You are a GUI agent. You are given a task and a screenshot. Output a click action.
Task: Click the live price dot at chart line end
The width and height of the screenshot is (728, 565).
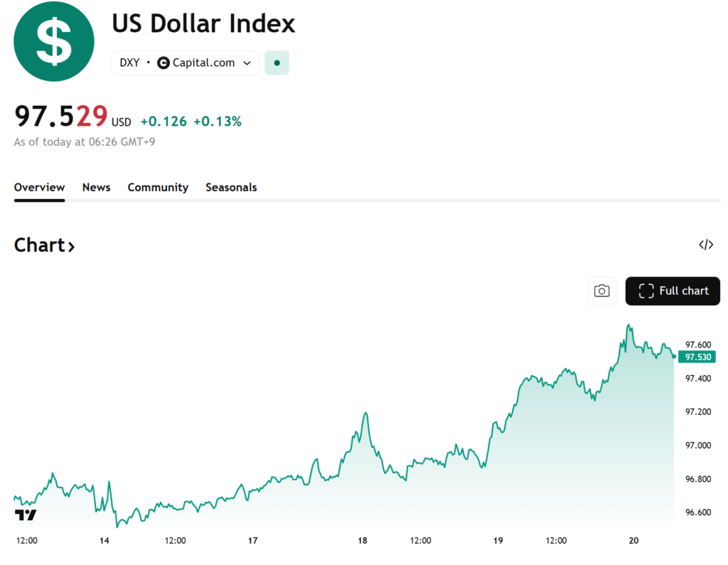674,357
